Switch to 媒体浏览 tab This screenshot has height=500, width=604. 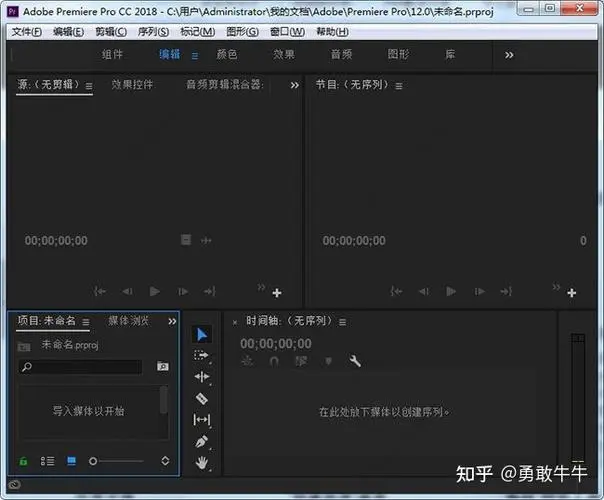pos(128,320)
